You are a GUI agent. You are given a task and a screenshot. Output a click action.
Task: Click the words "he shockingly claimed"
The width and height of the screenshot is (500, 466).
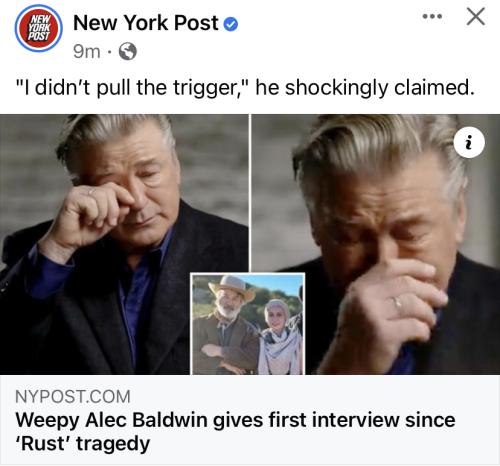365,88
